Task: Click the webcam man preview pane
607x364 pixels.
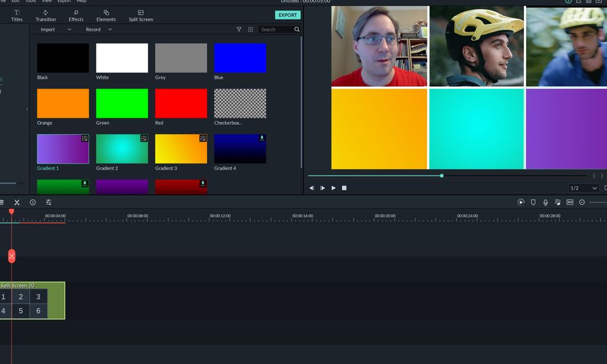Action: click(379, 46)
